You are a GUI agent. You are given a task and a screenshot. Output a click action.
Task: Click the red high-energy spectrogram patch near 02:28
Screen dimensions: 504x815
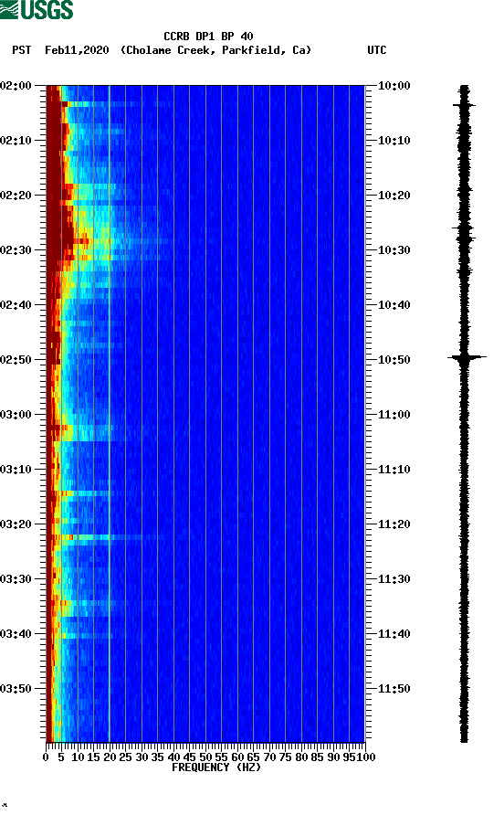pyautogui.click(x=81, y=241)
